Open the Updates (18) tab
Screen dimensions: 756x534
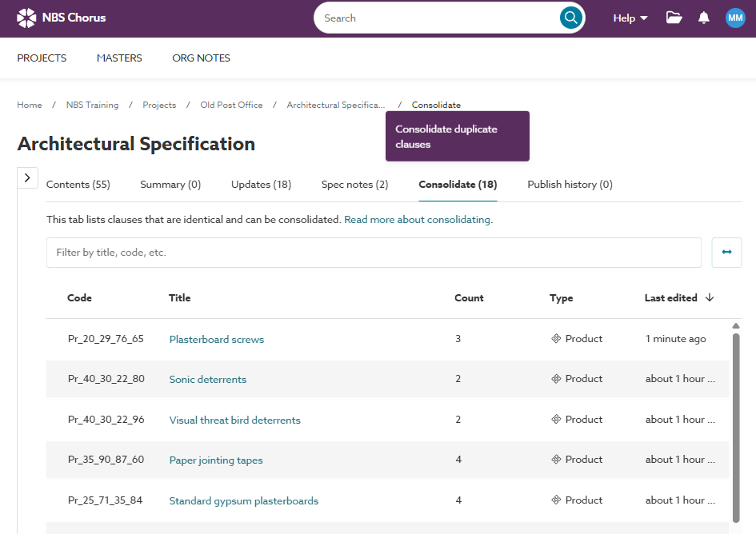click(261, 185)
